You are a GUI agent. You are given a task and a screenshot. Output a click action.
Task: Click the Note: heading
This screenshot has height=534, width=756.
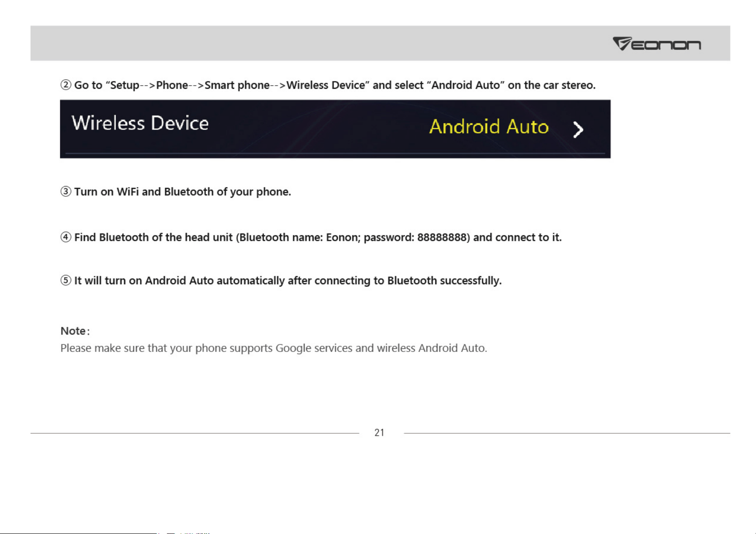tap(75, 331)
